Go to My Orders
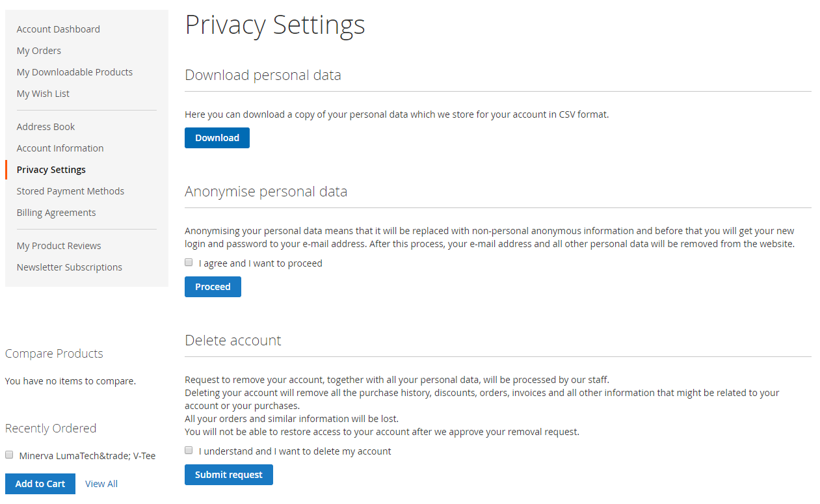 (39, 51)
